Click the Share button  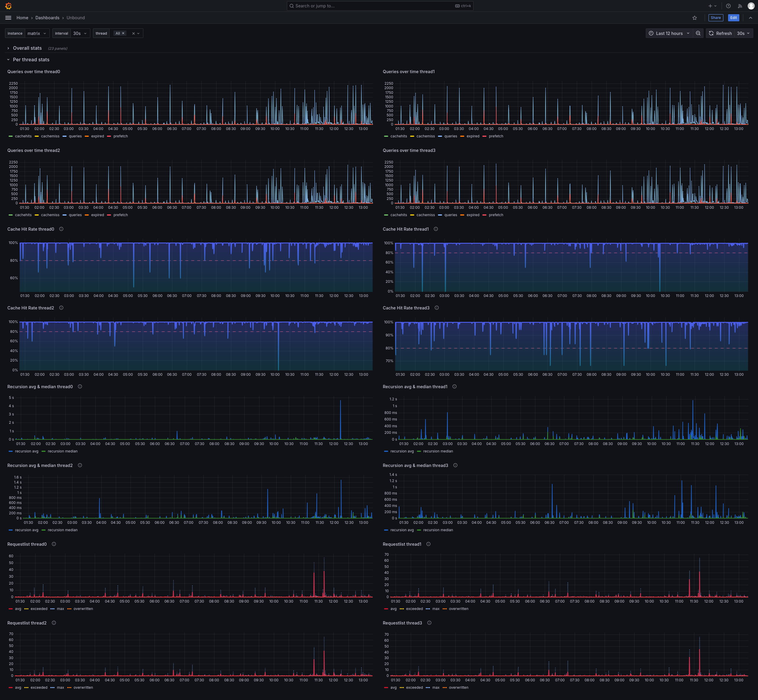pyautogui.click(x=716, y=18)
